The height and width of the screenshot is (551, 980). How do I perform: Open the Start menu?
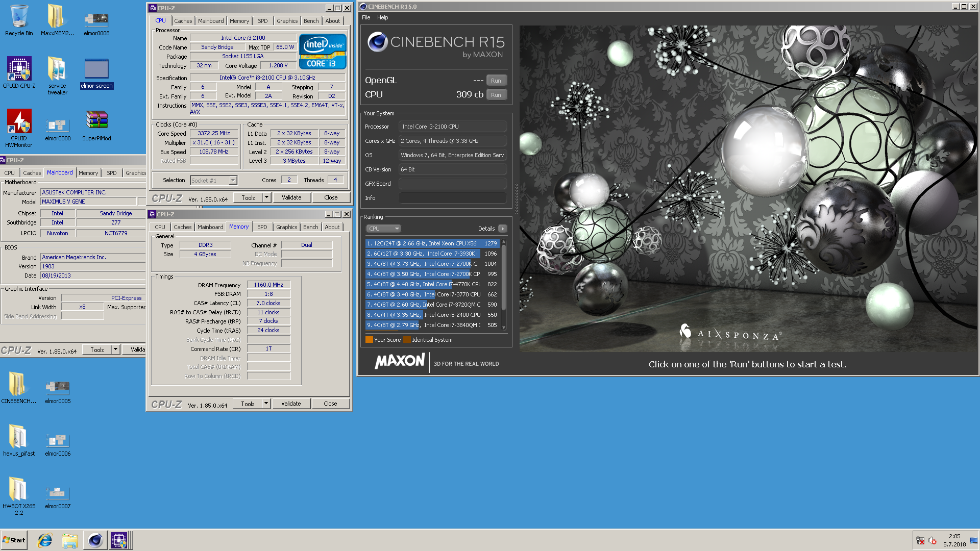14,540
